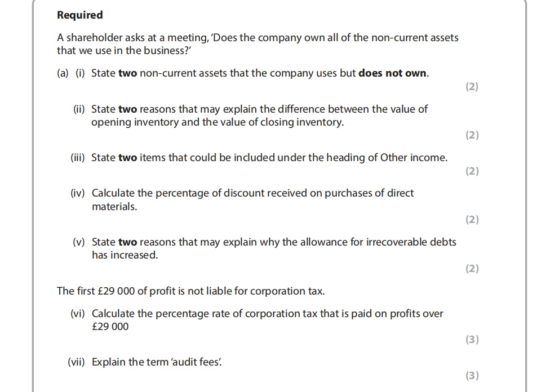Viewport: 559px width, 392px height.
Task: Click the (2) mark beside question (iv)
Action: click(x=472, y=220)
